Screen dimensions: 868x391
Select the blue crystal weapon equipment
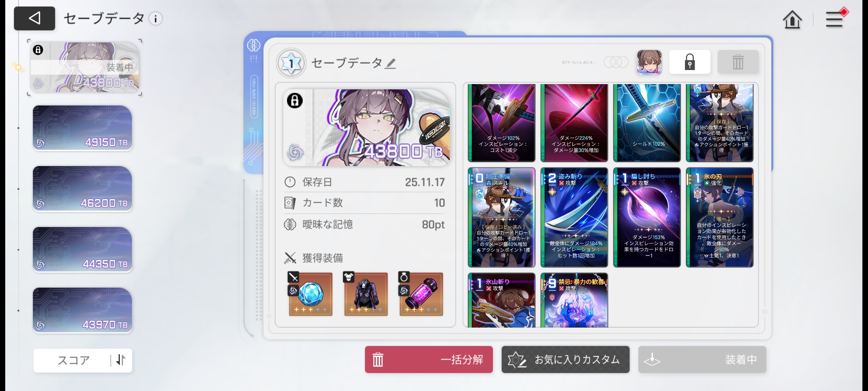[x=310, y=294]
